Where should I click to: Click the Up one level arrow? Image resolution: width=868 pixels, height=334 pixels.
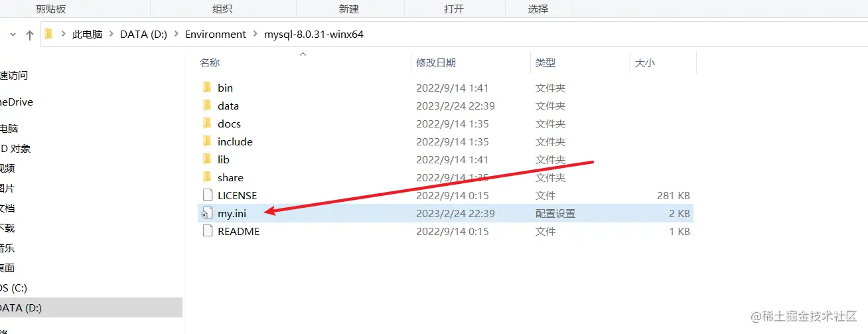[29, 35]
